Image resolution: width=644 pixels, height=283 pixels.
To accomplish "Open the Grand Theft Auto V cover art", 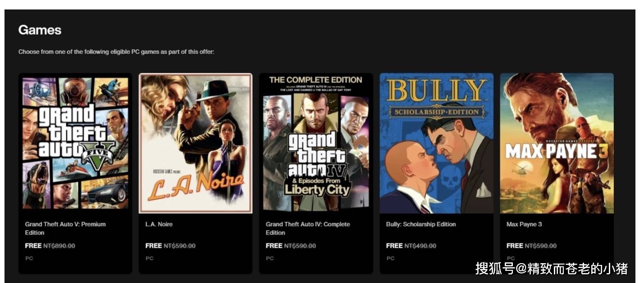I will [75, 143].
